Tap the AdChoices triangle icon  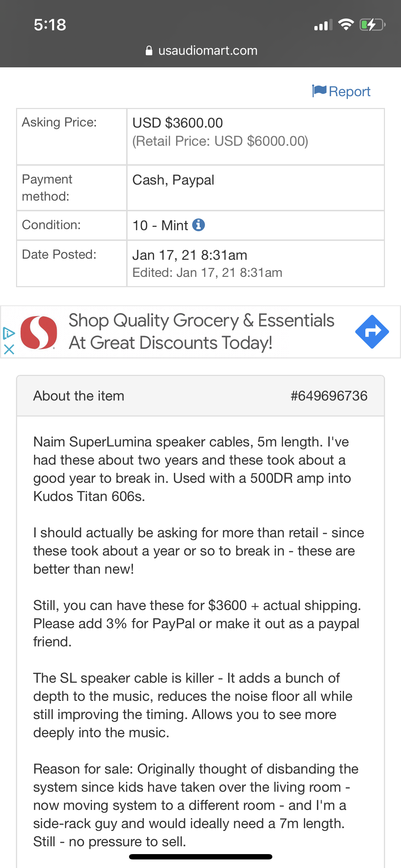[x=9, y=334]
